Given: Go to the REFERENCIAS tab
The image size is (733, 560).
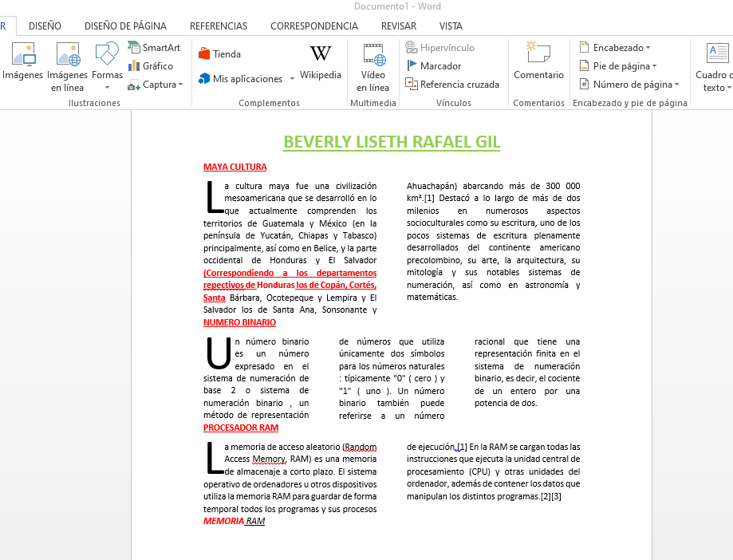Looking at the screenshot, I should (x=219, y=26).
